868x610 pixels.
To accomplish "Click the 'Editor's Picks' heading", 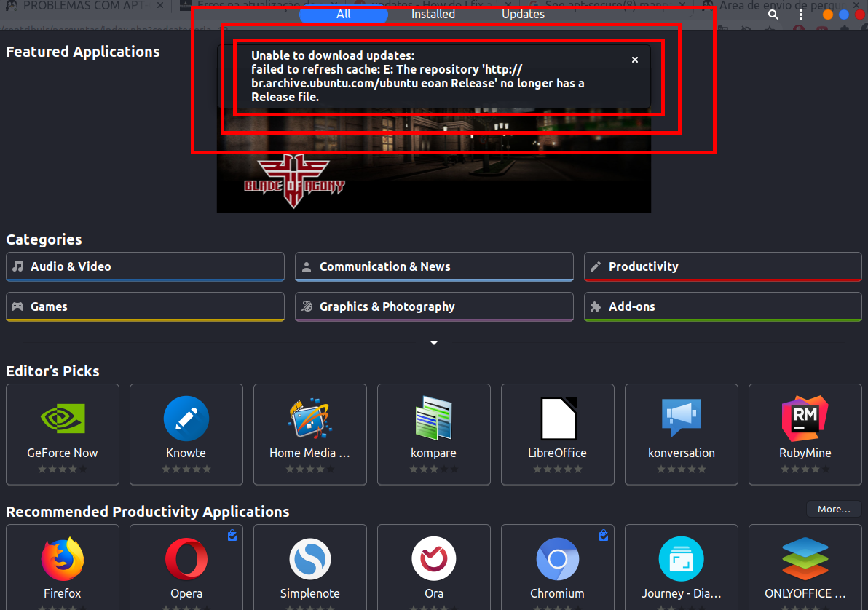I will click(x=52, y=371).
